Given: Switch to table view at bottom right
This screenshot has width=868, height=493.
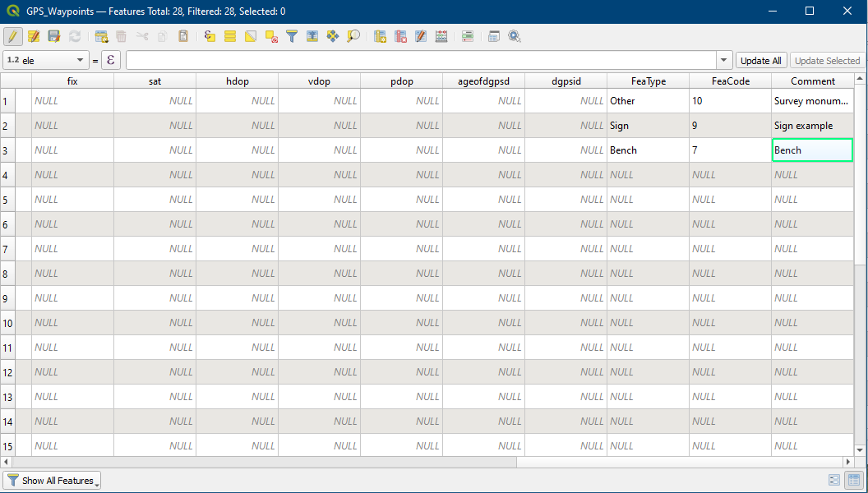Looking at the screenshot, I should 854,481.
